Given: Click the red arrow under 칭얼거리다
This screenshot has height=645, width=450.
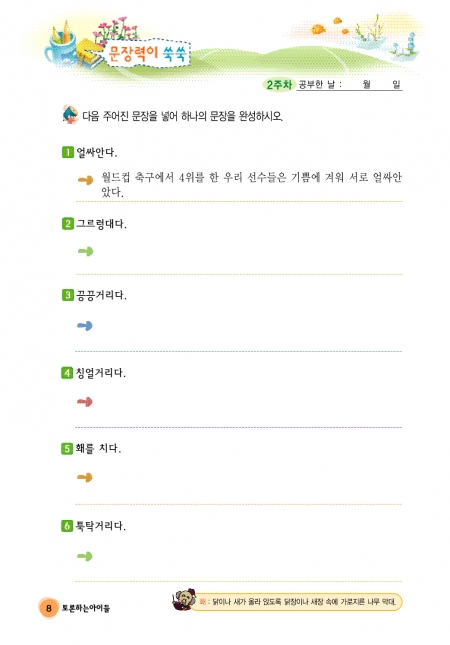Looking at the screenshot, I should 85,401.
